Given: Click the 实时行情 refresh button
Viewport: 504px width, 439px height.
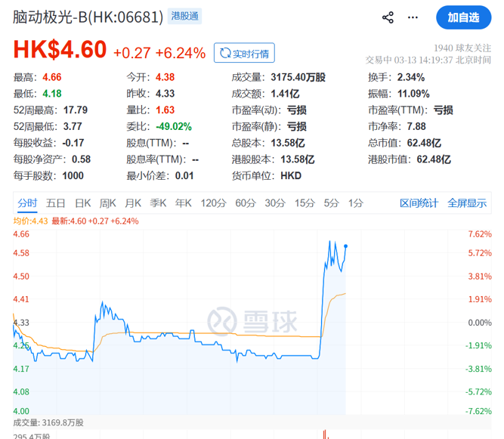Looking at the screenshot, I should pos(244,53).
